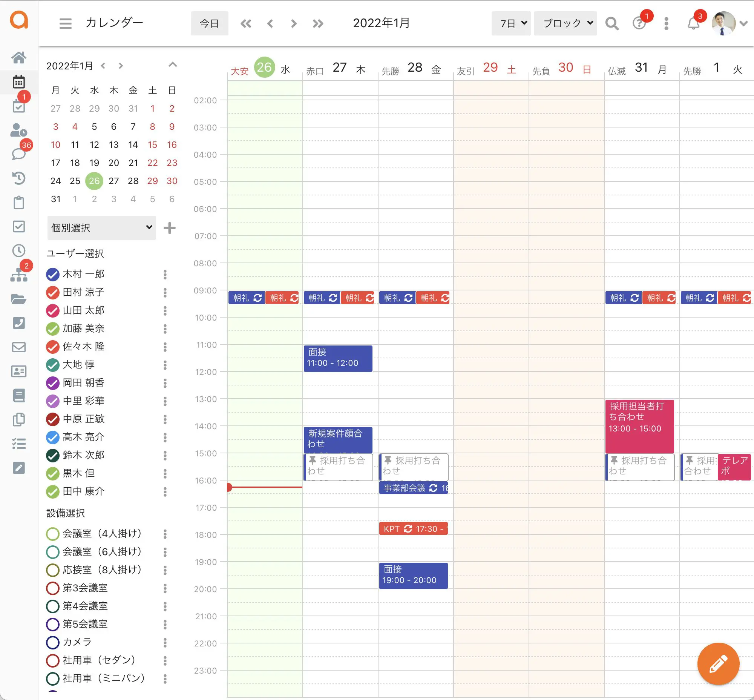Jump back with double-left arrow

[246, 23]
